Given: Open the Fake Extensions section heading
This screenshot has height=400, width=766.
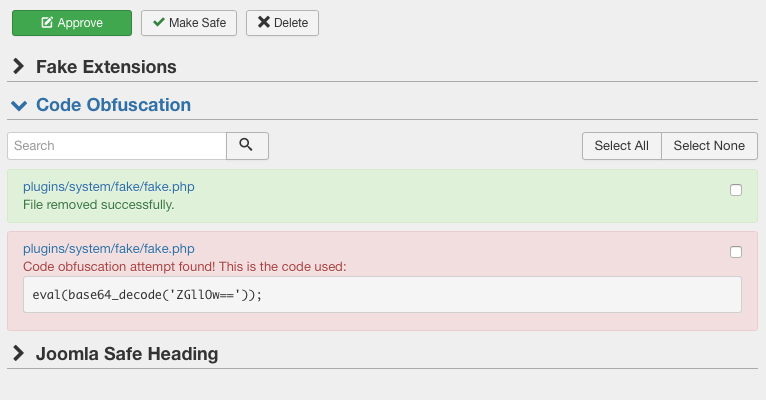Looking at the screenshot, I should 106,67.
